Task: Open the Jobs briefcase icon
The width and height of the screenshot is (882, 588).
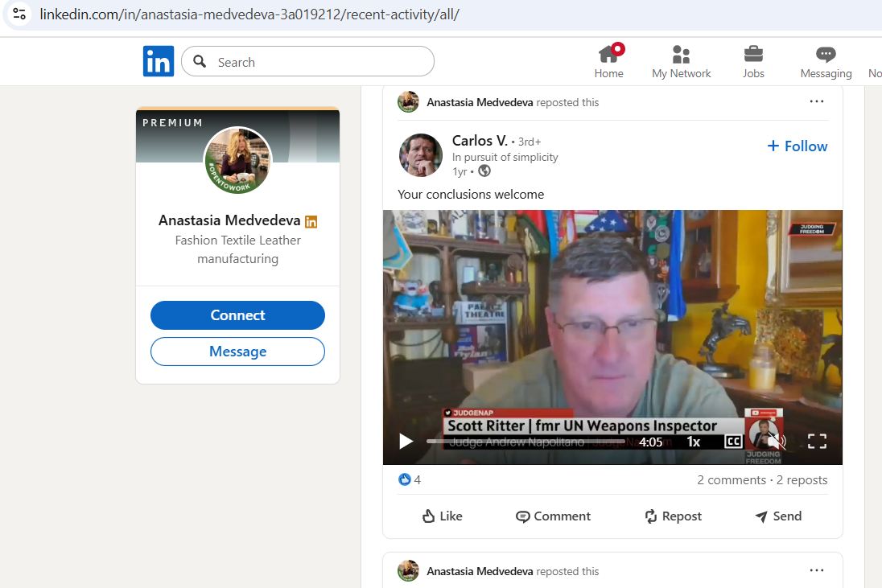Action: 753,54
